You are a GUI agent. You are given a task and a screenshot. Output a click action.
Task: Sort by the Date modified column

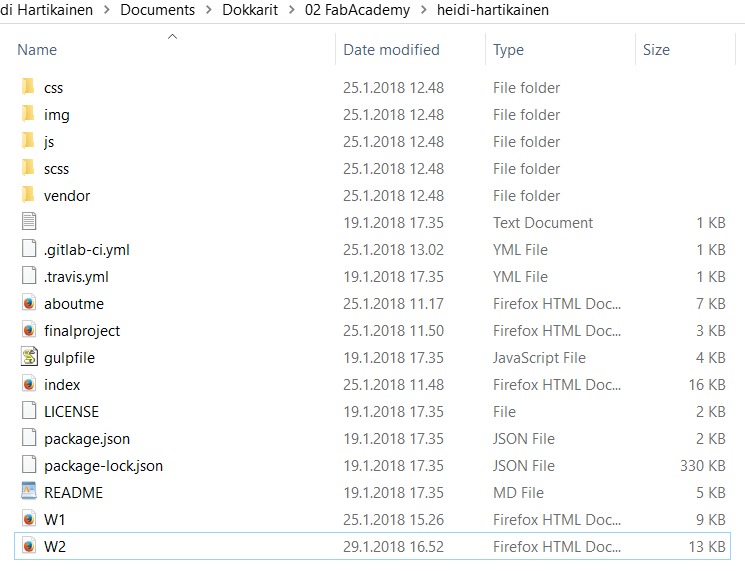tap(392, 50)
